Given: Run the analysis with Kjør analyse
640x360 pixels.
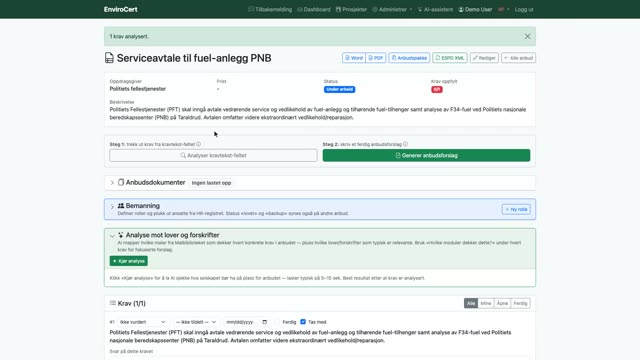Looking at the screenshot, I should (129, 261).
